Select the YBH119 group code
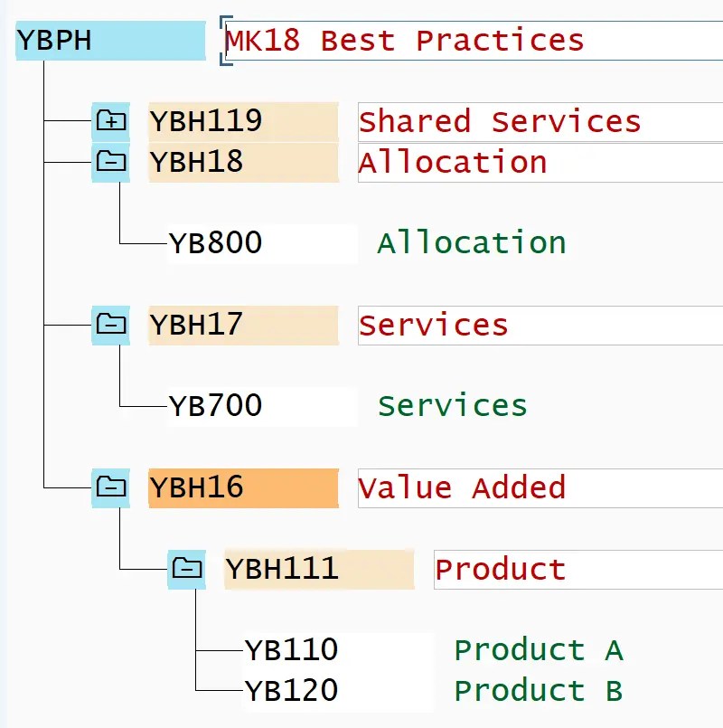Screen dimensions: 723x728 tap(244, 122)
